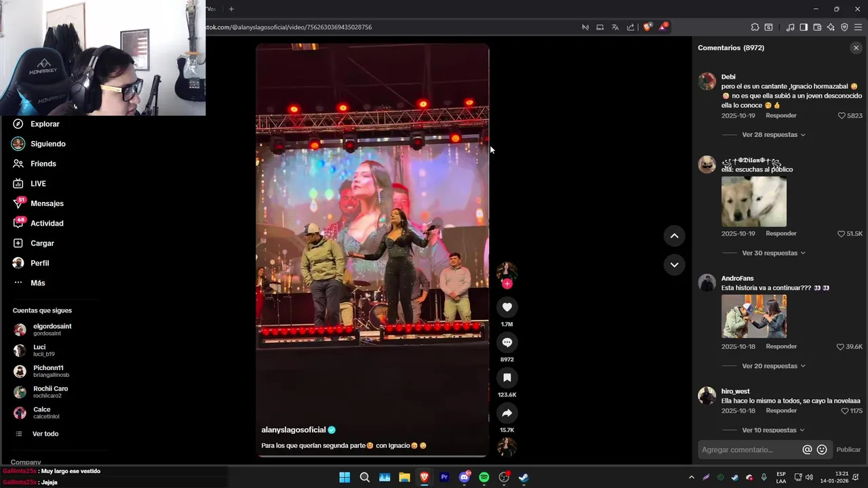The width and height of the screenshot is (868, 488).
Task: Expand Ver 28 respuestas under Debi
Action: 773,135
